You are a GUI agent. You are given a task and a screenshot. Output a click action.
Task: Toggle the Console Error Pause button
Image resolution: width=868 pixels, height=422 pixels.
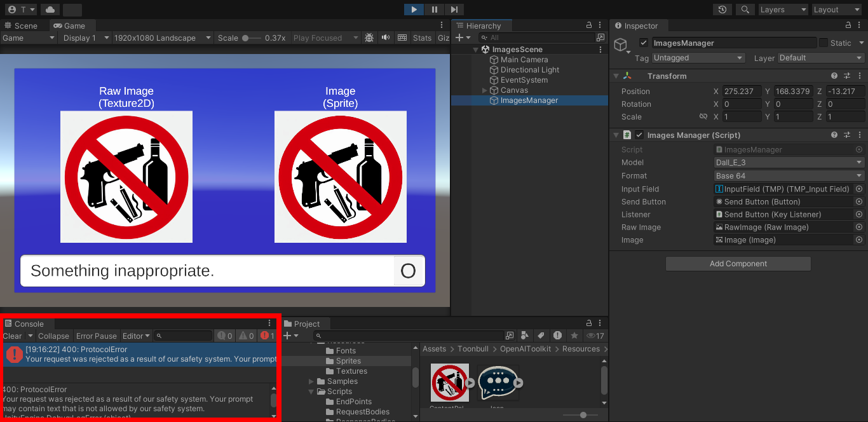(97, 336)
